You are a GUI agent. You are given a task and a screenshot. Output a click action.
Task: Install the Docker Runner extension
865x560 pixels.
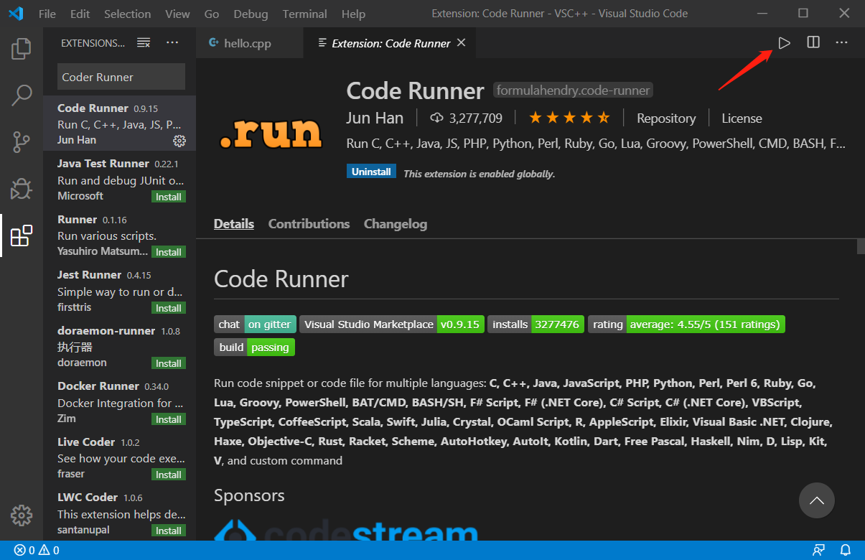click(x=168, y=419)
